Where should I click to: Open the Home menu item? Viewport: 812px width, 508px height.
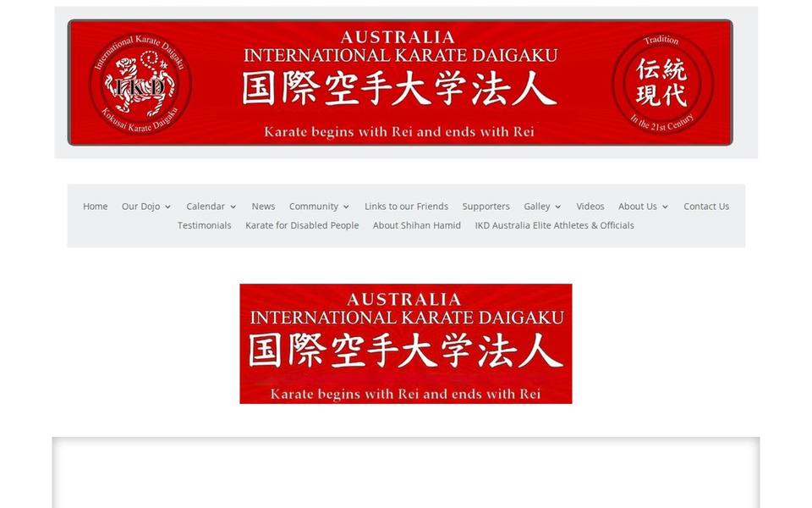click(x=96, y=207)
